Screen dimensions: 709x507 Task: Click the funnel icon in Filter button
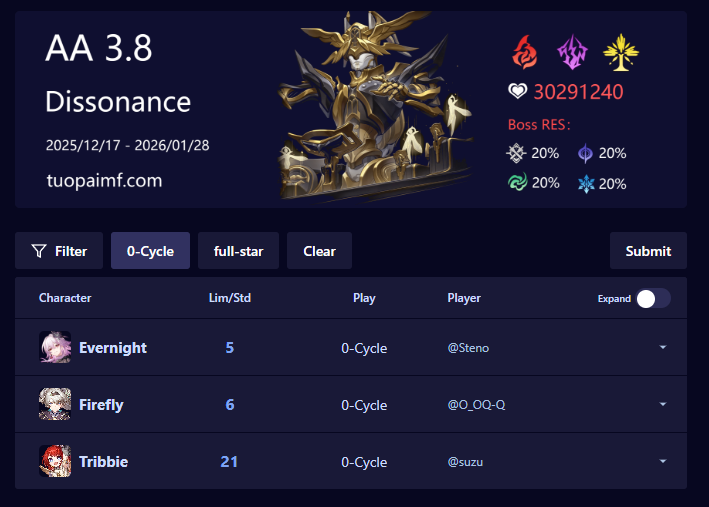coord(39,251)
